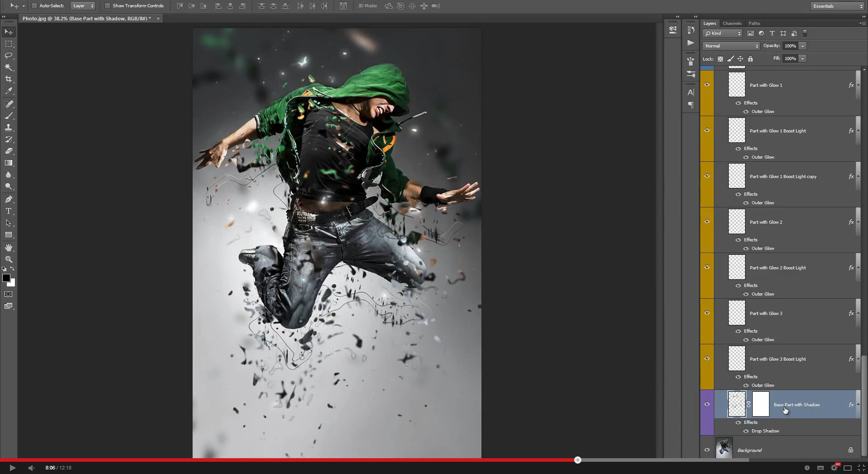The image size is (868, 474).
Task: Open the Auto-Select Layer dropdown
Action: (83, 6)
